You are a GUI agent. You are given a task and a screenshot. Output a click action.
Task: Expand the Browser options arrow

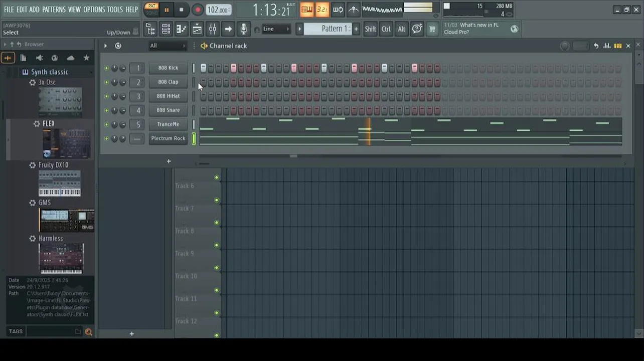(5, 44)
